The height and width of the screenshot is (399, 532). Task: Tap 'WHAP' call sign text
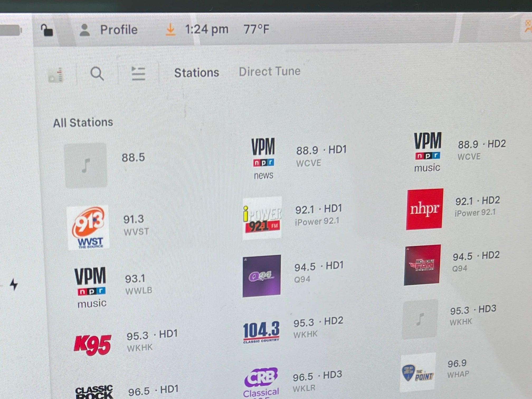[x=458, y=374]
